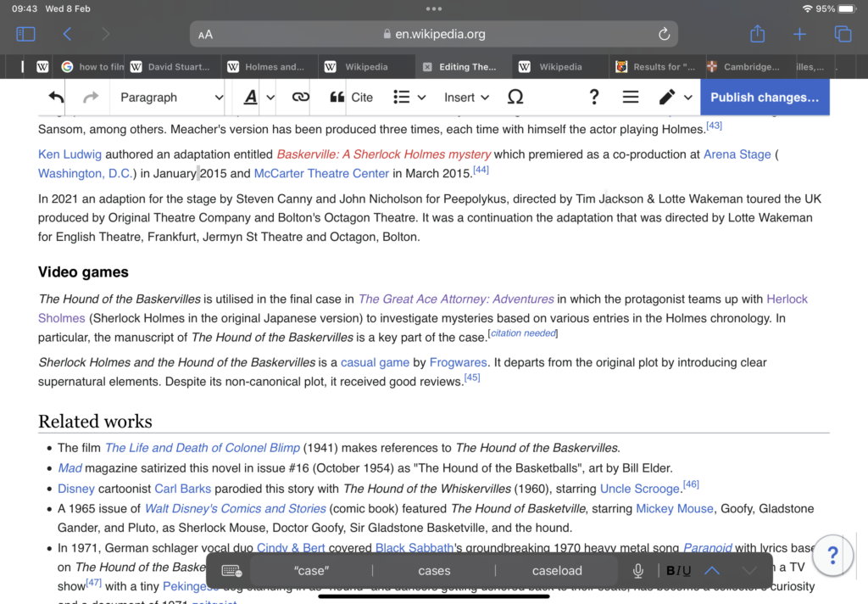Open the Paragraph format dropdown
This screenshot has width=868, height=604.
point(170,98)
